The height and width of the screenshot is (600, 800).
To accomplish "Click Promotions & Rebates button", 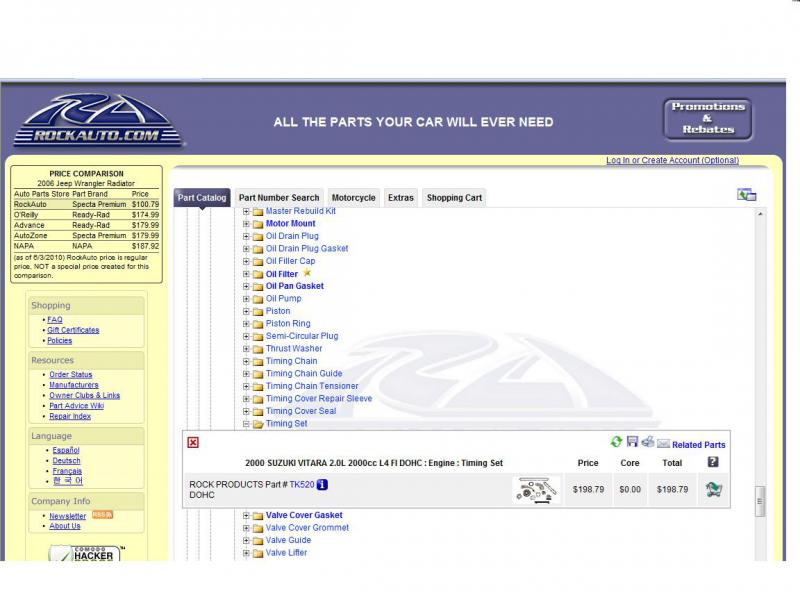I will click(x=708, y=119).
